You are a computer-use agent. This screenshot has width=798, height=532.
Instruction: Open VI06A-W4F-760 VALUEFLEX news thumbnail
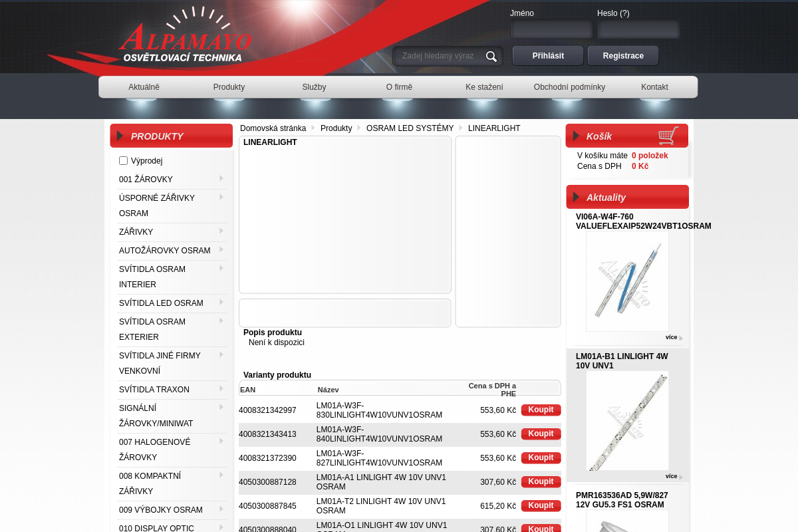click(627, 281)
